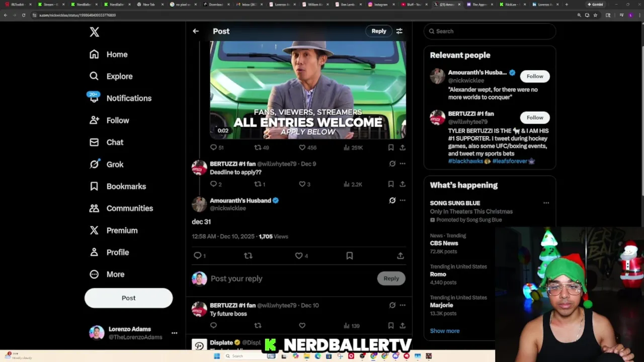The height and width of the screenshot is (362, 644).
Task: Go back with the arrow beside Post
Action: click(196, 31)
